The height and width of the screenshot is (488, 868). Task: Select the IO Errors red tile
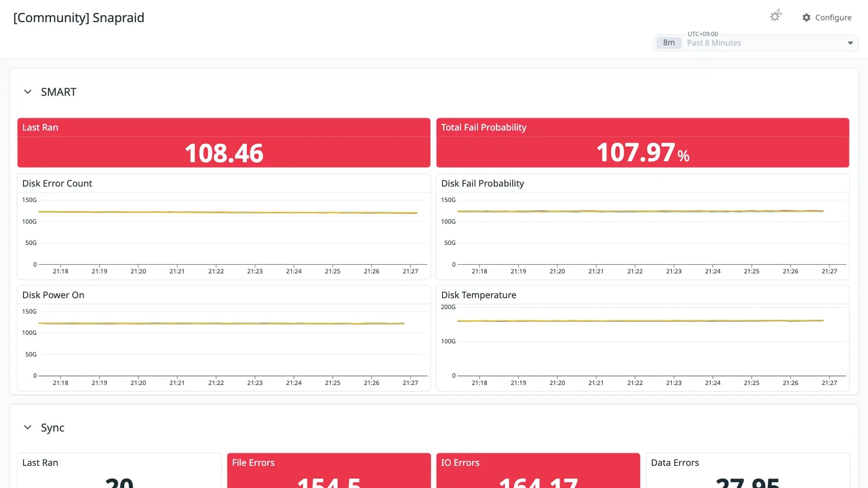[x=538, y=470]
